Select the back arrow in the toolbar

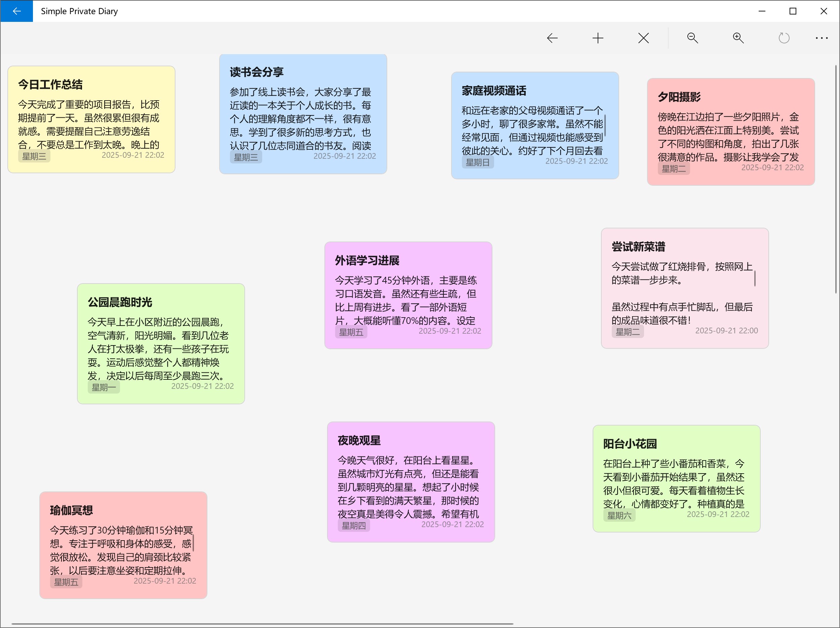coord(552,38)
